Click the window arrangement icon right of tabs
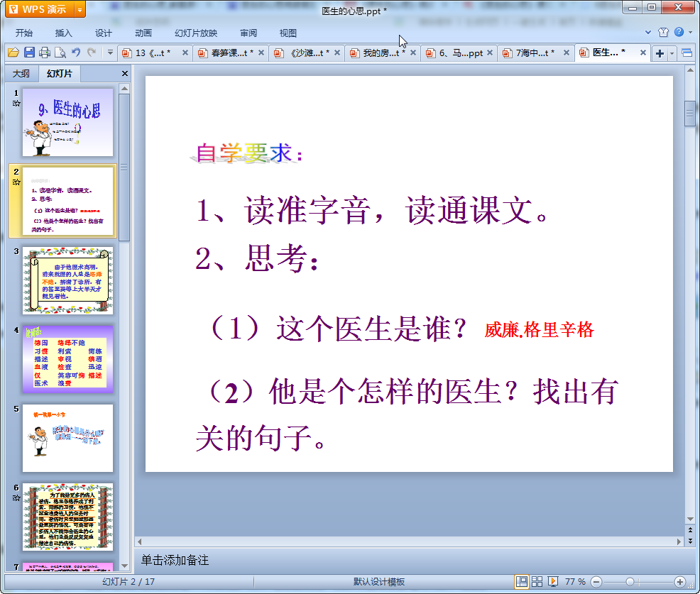Screen dimensions: 700x594 point(687,53)
